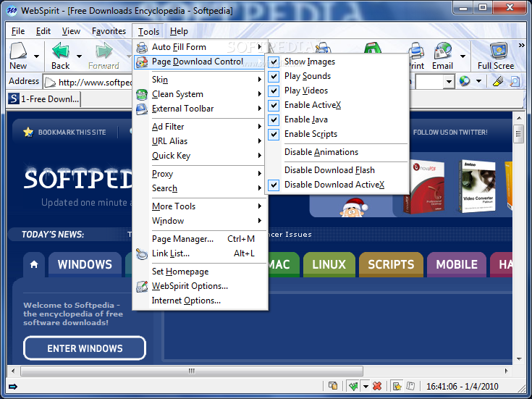Click the page icon in the address field

coord(50,82)
